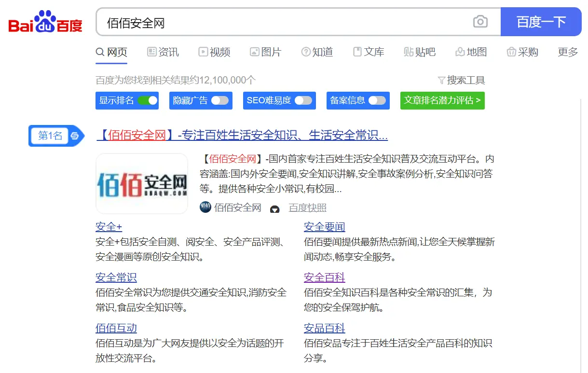
Task: Click the 百度为您找到相关结果约12,100,000个 text
Action: [x=176, y=80]
